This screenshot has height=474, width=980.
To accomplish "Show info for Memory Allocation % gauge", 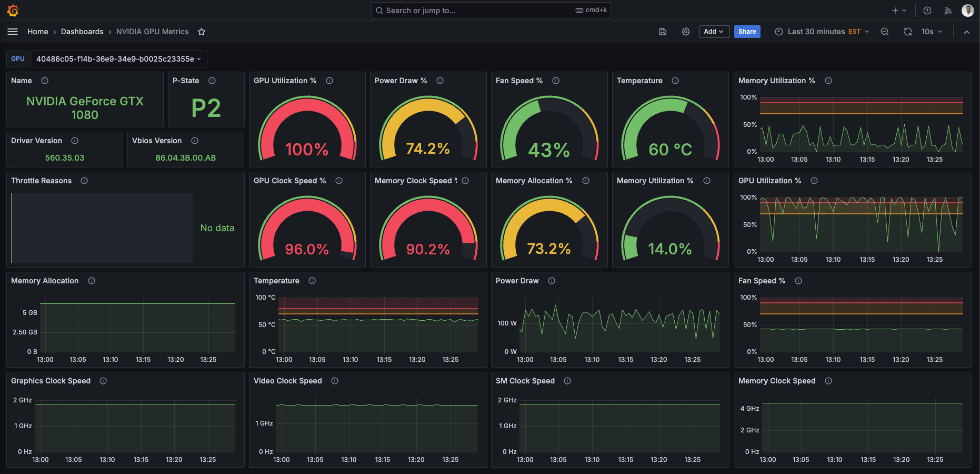I will click(x=586, y=181).
